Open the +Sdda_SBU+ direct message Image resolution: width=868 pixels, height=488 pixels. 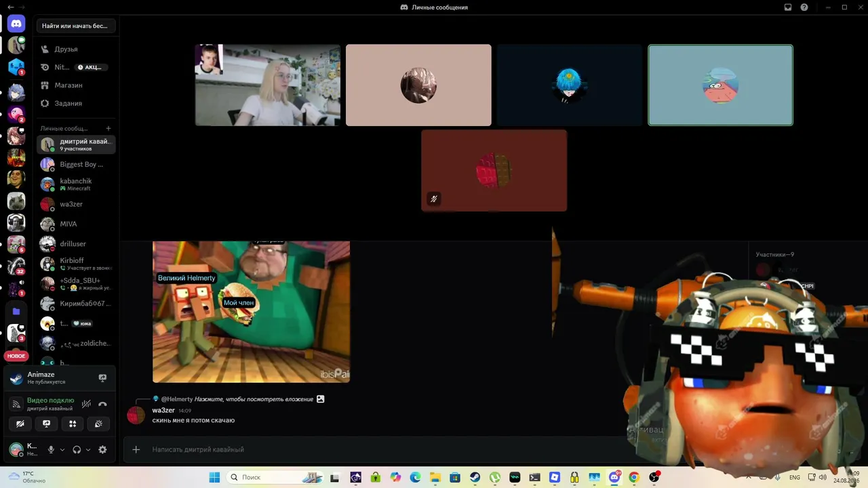pos(76,283)
